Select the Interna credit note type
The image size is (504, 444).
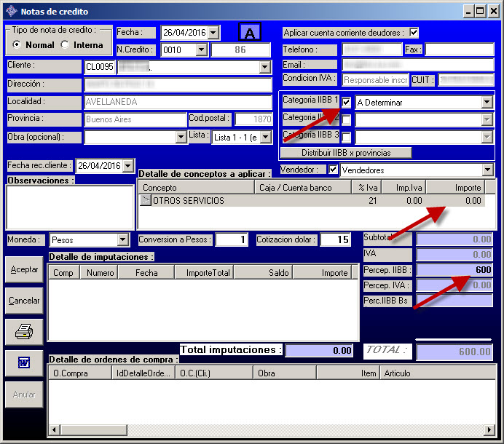65,45
